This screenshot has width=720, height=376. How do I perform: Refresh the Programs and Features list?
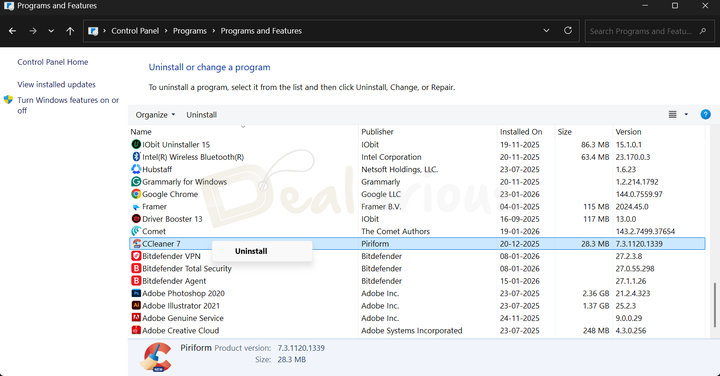pyautogui.click(x=568, y=30)
